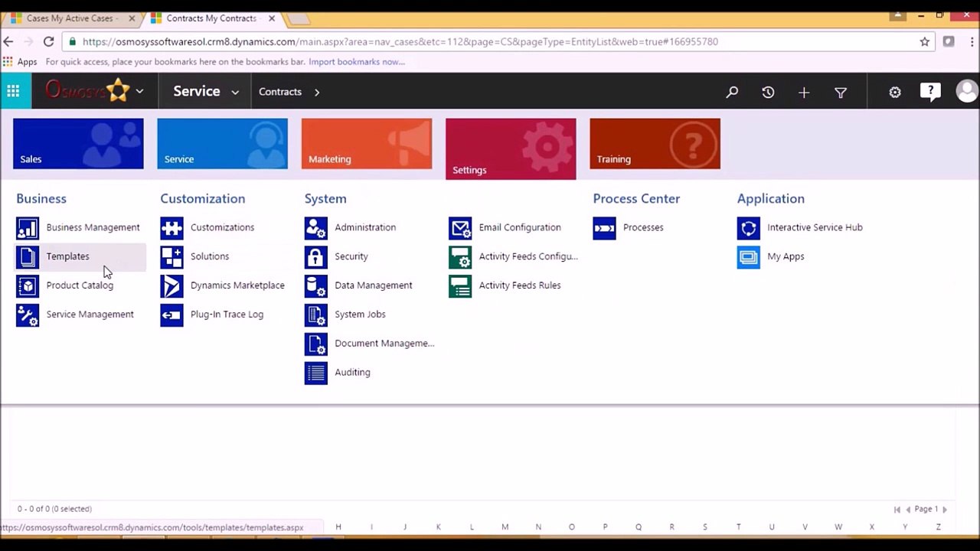Open the Business Management link
Screen dimensions: 980x551
(x=93, y=227)
